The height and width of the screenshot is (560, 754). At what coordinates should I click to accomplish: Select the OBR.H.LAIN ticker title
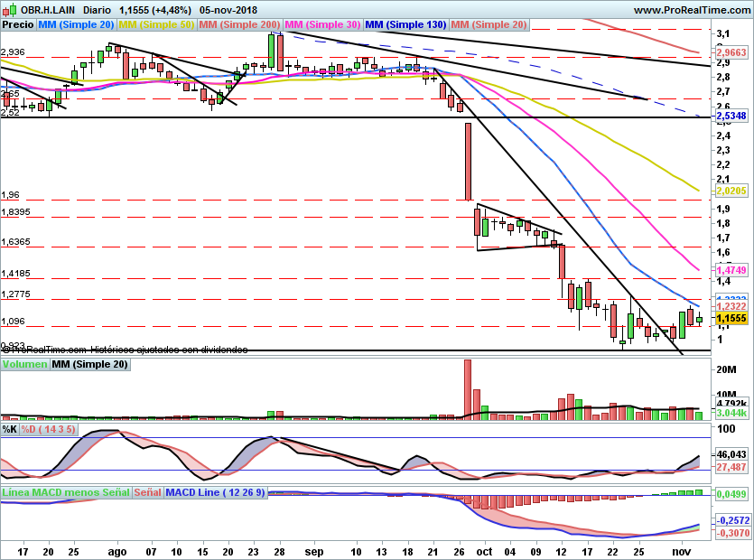[x=48, y=10]
